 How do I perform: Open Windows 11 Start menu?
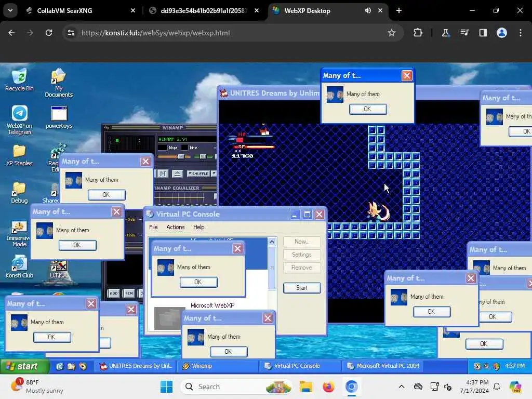click(166, 387)
